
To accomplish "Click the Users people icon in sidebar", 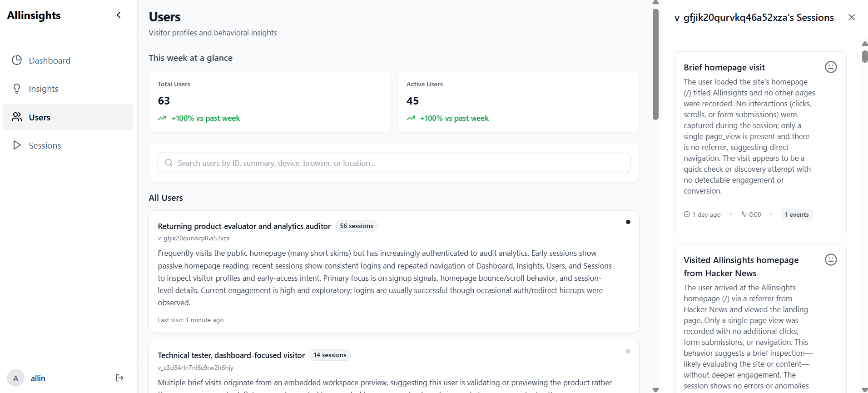I will click(17, 117).
